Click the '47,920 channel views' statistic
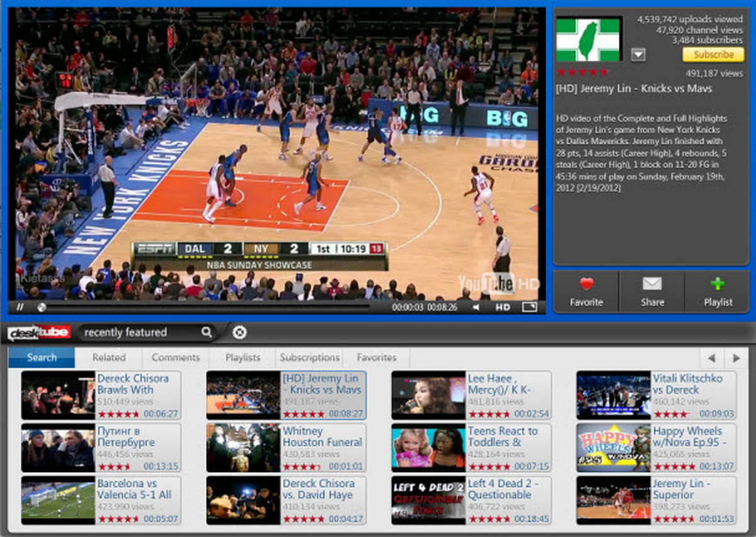756x537 pixels. (699, 30)
